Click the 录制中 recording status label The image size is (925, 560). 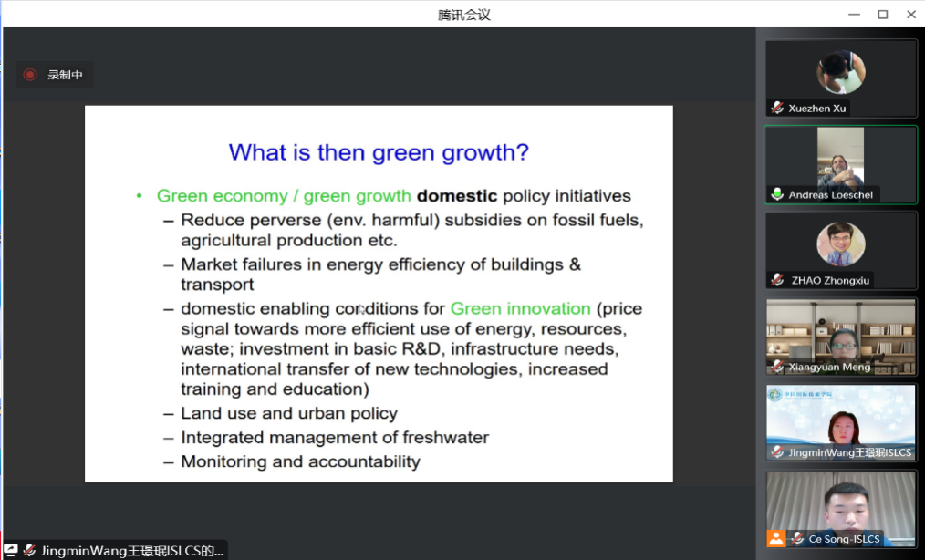(x=66, y=75)
